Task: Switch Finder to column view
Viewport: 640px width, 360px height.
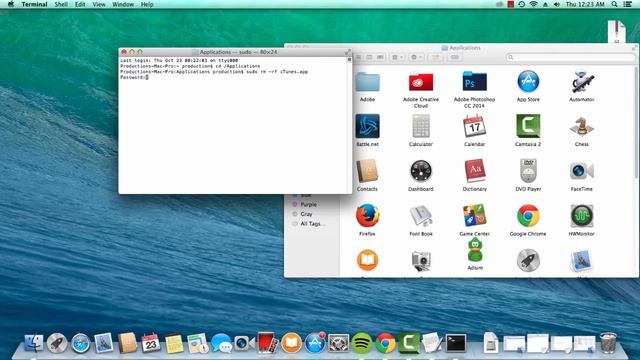Action: 369,57
